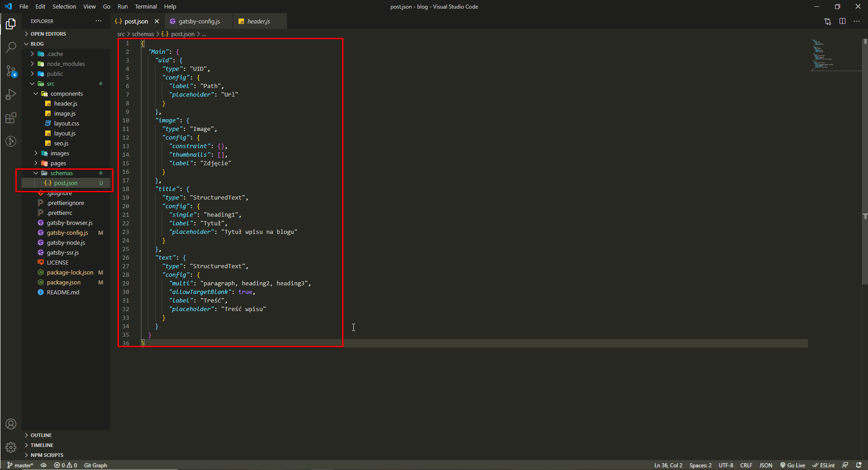Open editor More Actions ellipsis
The width and height of the screenshot is (868, 470).
[857, 21]
